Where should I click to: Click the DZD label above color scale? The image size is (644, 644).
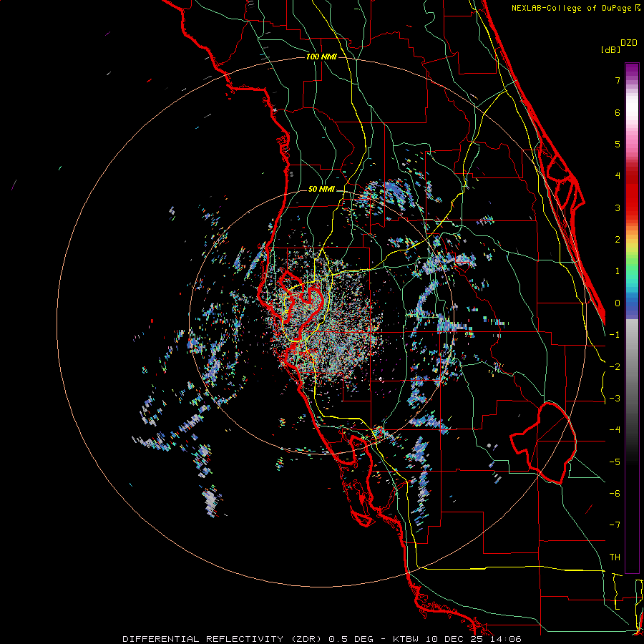[629, 43]
